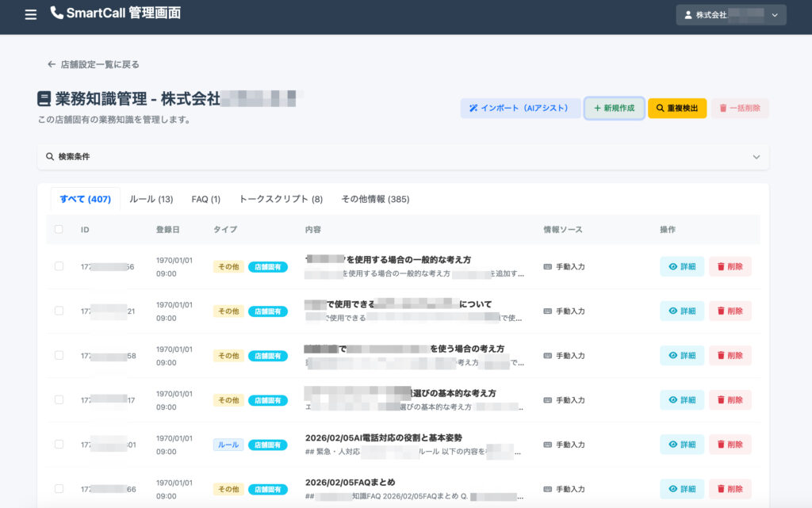Click the book icon beside page title
Screen dimensions: 812x508
coord(44,99)
